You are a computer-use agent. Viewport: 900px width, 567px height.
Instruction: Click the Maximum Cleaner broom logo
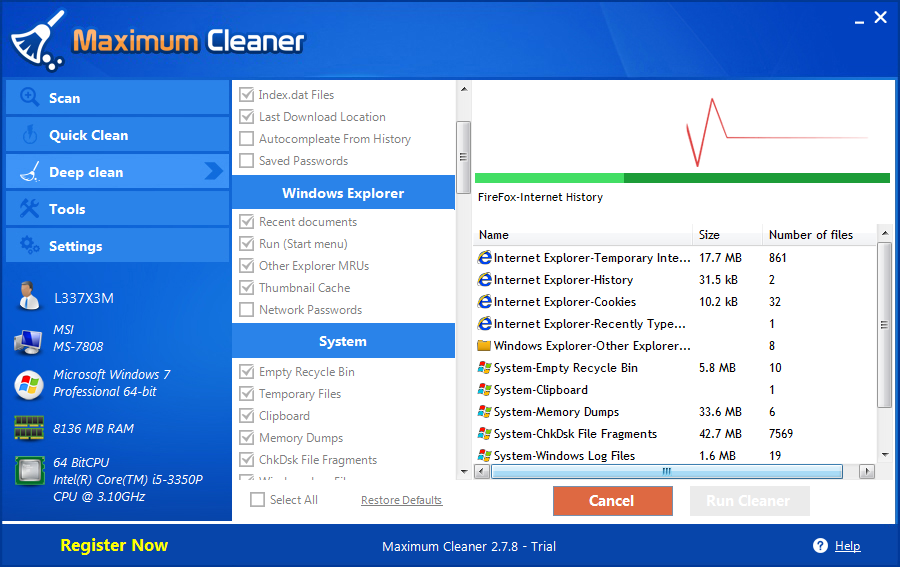coord(37,41)
